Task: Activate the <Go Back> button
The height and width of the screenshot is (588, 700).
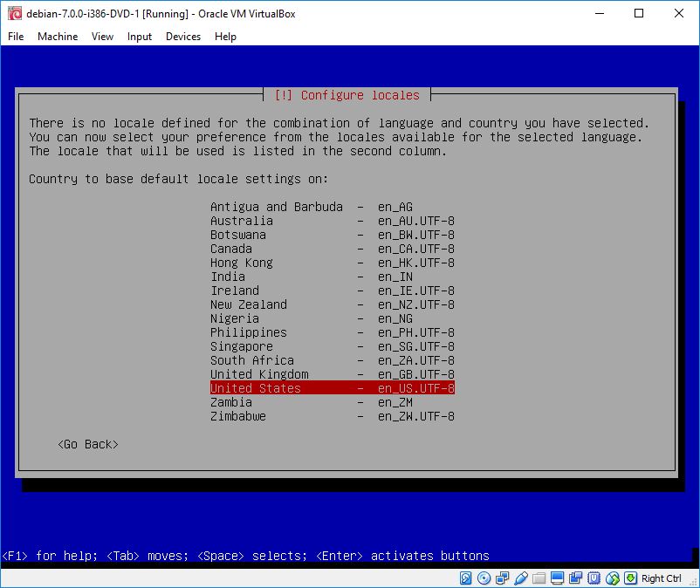Action: [88, 444]
